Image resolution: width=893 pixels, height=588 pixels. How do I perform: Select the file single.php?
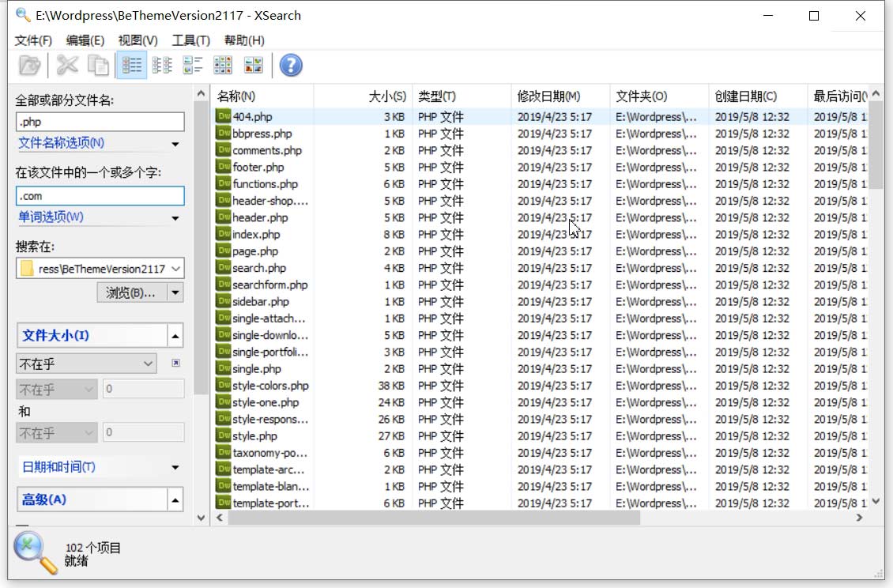point(256,368)
